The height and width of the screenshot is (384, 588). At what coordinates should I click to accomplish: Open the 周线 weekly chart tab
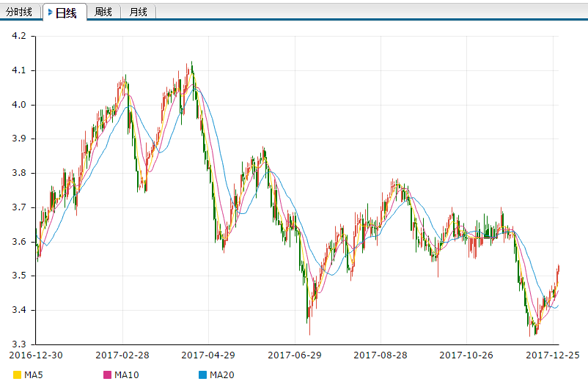coord(103,12)
